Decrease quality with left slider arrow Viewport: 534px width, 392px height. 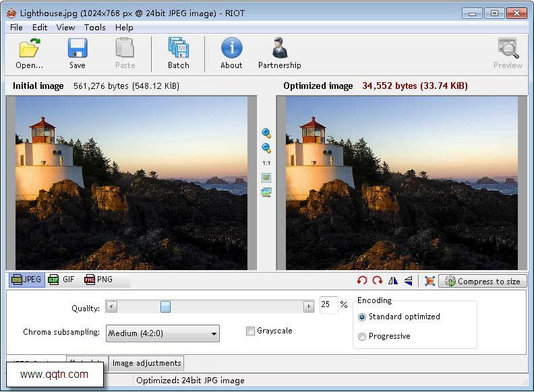111,306
